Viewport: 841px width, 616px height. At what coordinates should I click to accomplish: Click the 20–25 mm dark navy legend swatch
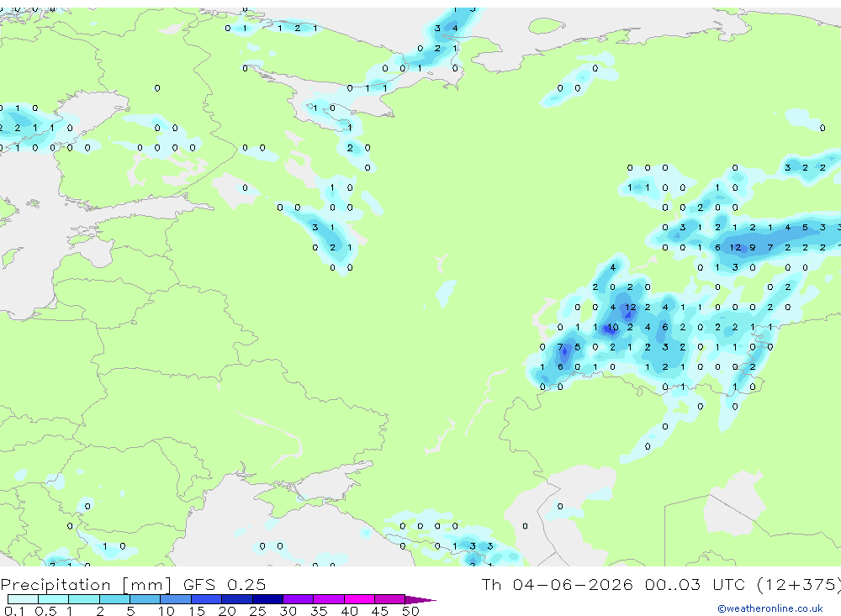tap(237, 599)
